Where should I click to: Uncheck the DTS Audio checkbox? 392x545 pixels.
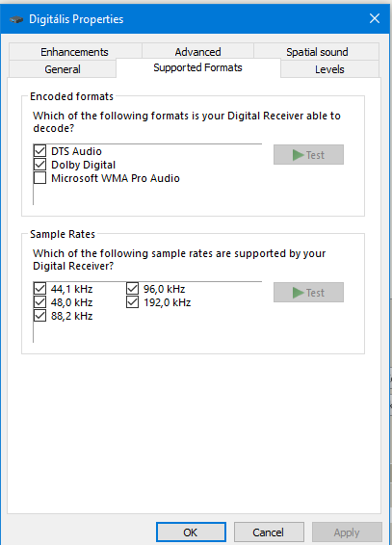[x=39, y=151]
